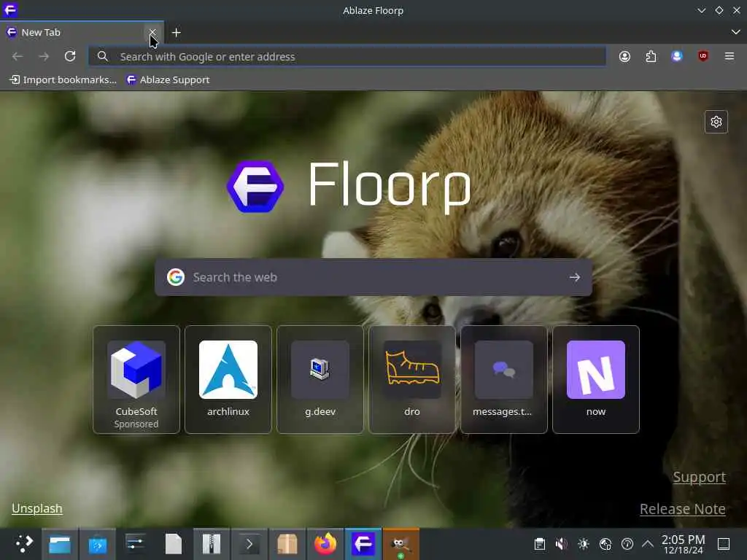Image resolution: width=747 pixels, height=560 pixels.
Task: Launch the terminal from taskbar
Action: click(x=249, y=544)
